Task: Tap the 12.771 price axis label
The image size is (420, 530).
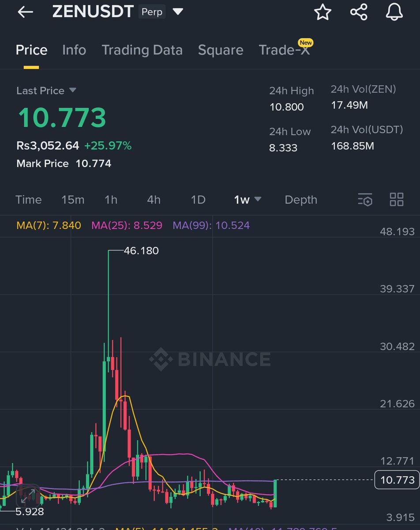Action: click(397, 461)
